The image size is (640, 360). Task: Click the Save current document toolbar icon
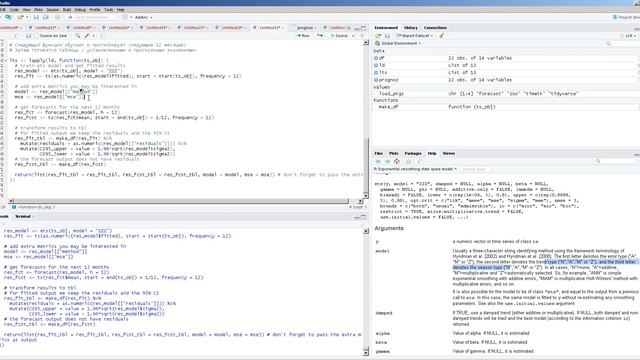[x=36, y=18]
